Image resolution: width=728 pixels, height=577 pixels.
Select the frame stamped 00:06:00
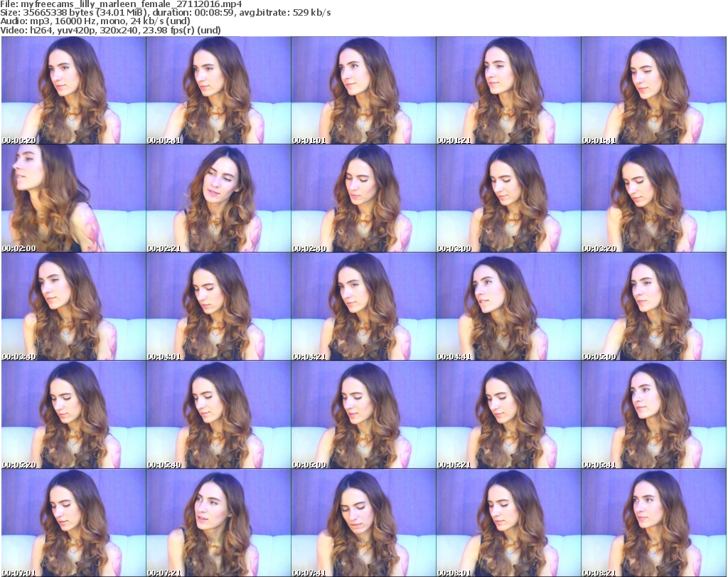[x=363, y=415]
